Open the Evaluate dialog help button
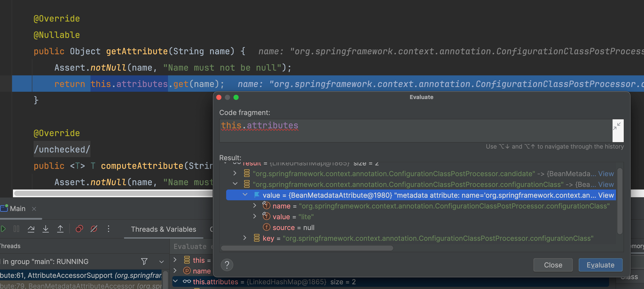644x289 pixels. (227, 265)
